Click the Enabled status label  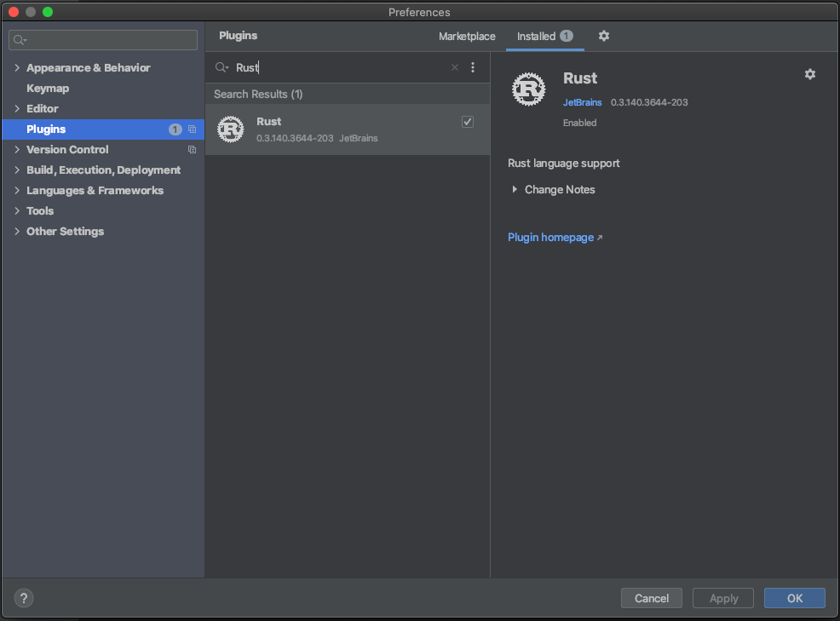coord(579,123)
